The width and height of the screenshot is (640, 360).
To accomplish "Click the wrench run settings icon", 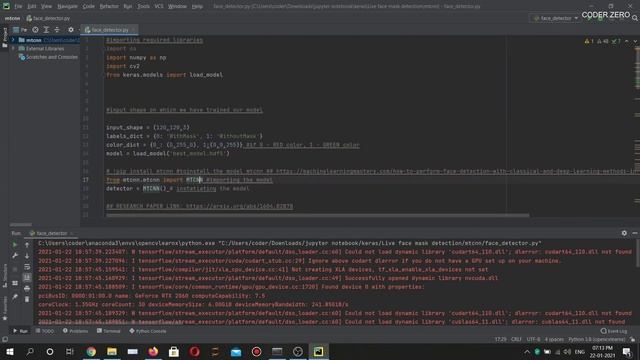I will [x=15, y=256].
